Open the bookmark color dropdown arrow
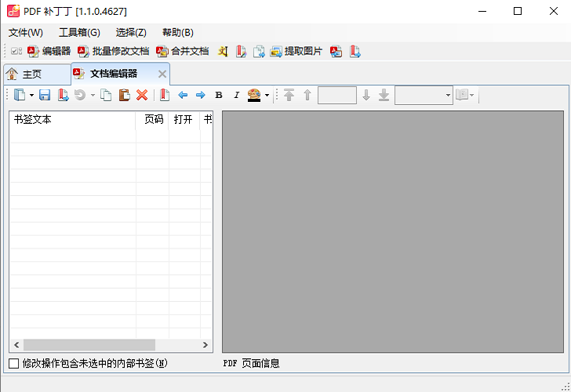571x392 pixels. (267, 96)
